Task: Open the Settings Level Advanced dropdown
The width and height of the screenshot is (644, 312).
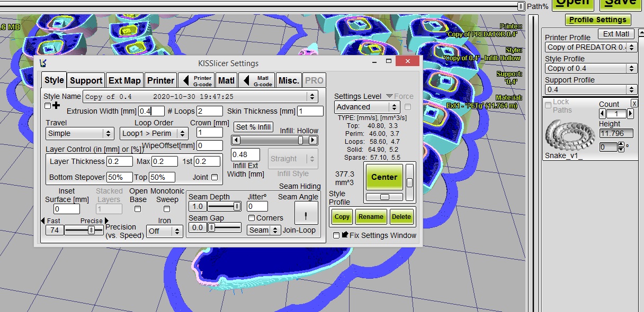Action: pyautogui.click(x=367, y=107)
